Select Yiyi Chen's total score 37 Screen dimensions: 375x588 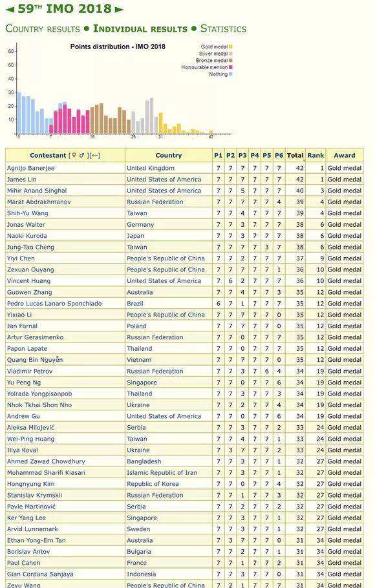pyautogui.click(x=299, y=258)
